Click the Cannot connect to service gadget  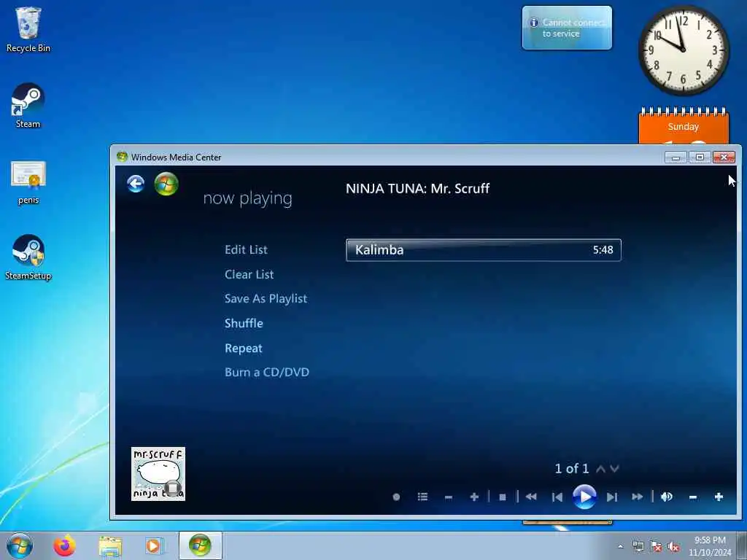(567, 28)
